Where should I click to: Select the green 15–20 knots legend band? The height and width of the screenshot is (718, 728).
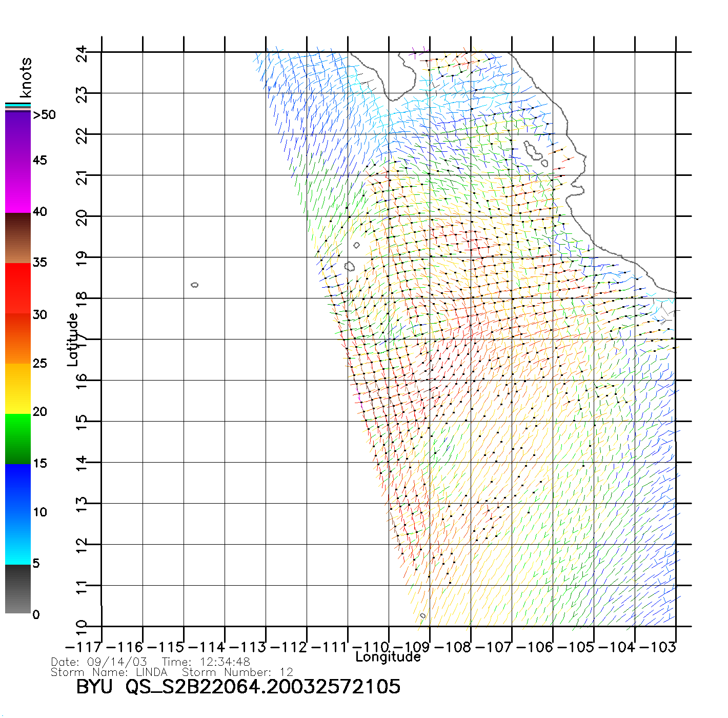point(18,438)
